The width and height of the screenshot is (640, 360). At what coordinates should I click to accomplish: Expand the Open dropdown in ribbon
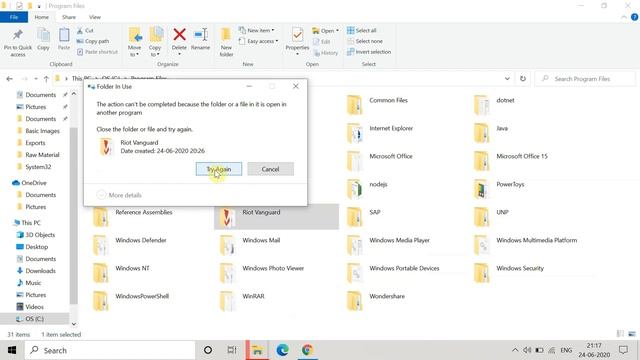325,31
